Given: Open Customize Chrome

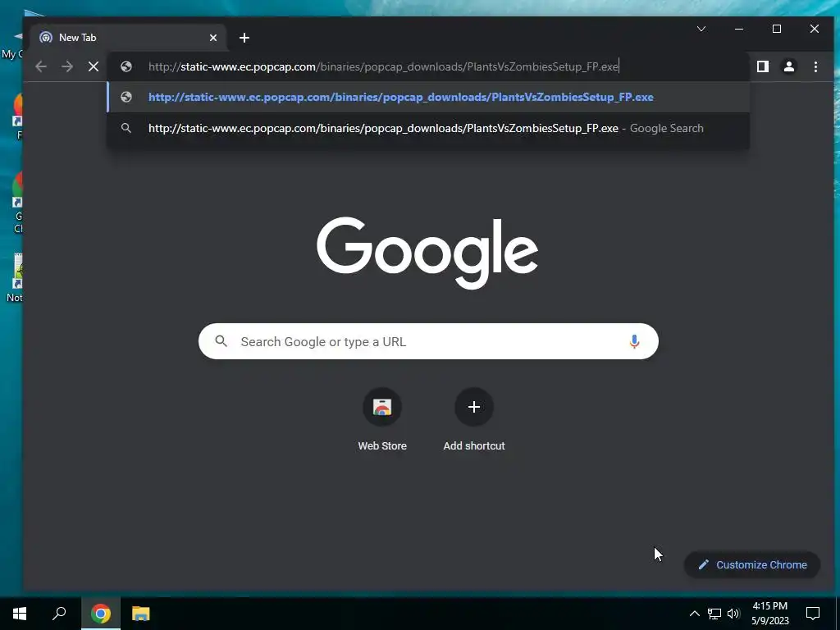Looking at the screenshot, I should click(752, 564).
